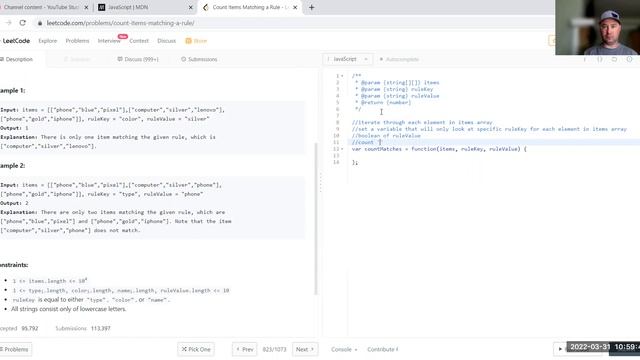Open the Contest nav item
Screen dimensions: 640x360
[x=139, y=41]
